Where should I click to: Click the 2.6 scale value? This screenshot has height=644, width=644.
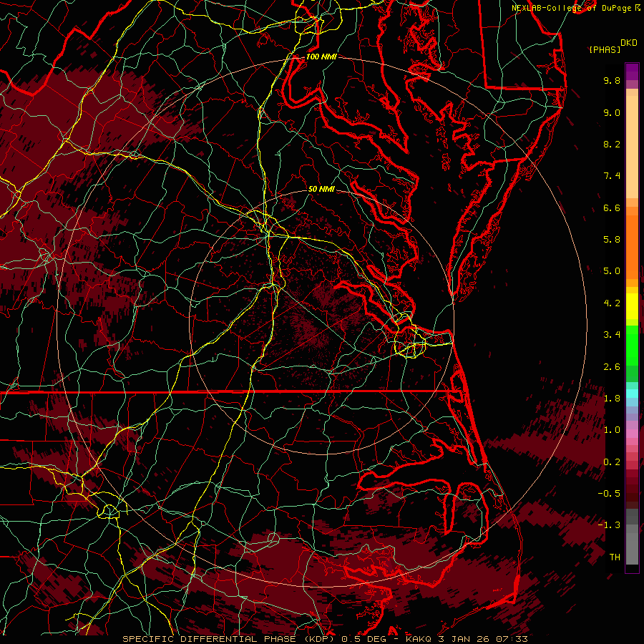click(x=612, y=367)
